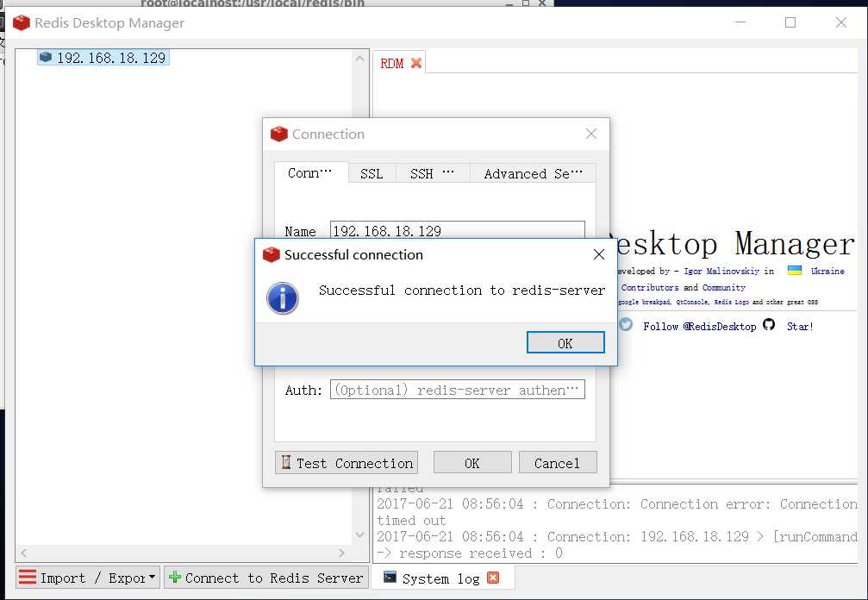This screenshot has height=600, width=868.
Task: Click OK in Successful connection dialog
Action: tap(565, 342)
